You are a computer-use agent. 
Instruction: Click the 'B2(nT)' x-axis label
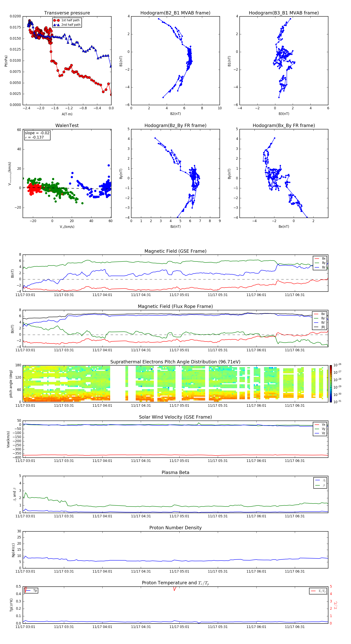(175, 114)
